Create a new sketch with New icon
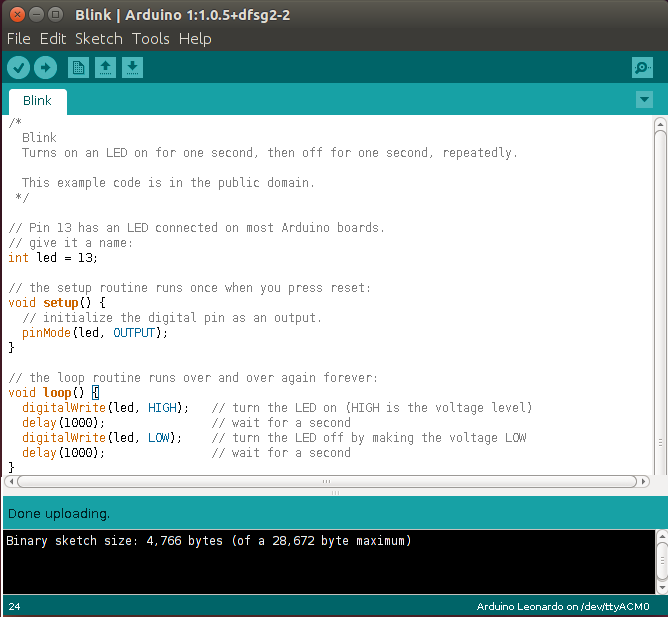Screen dimensions: 668x617 [x=78, y=67]
